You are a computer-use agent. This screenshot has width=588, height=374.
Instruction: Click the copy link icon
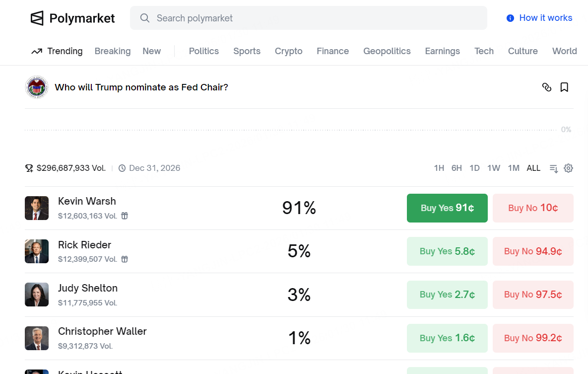pyautogui.click(x=547, y=87)
